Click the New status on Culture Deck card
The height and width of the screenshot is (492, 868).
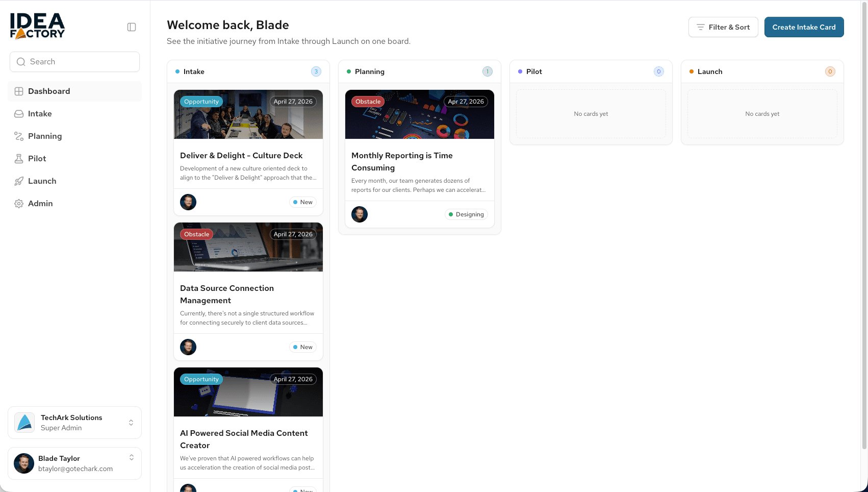tap(303, 202)
